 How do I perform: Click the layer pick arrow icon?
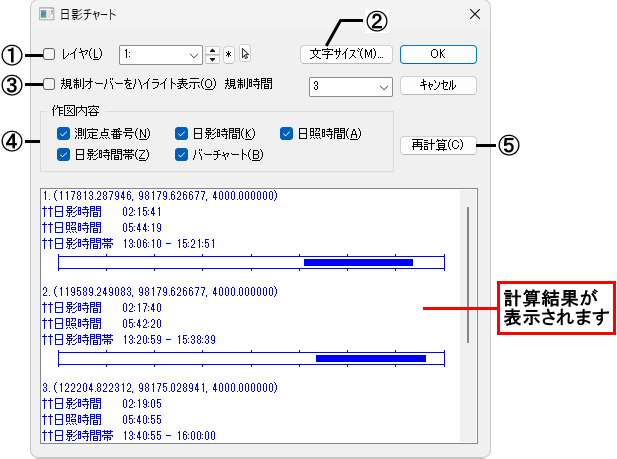click(246, 54)
